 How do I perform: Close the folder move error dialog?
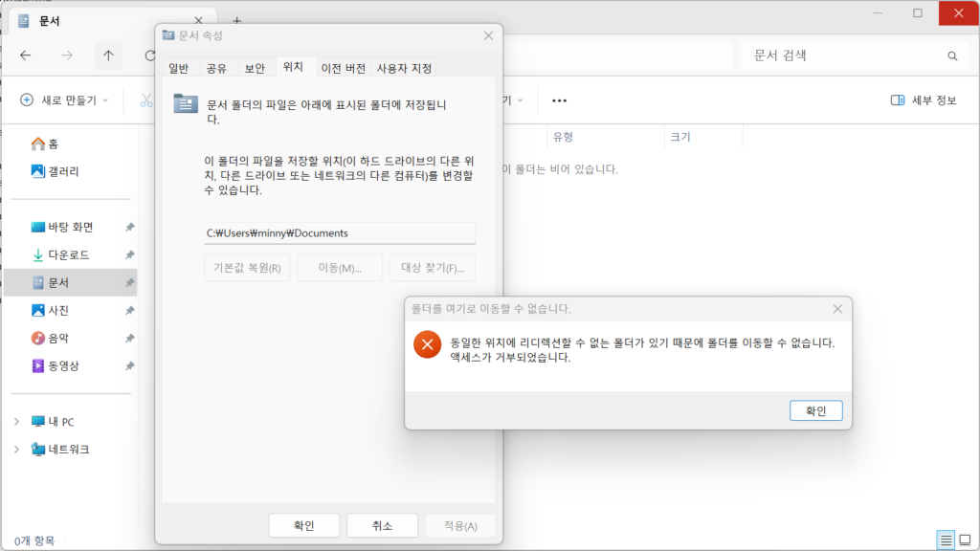837,309
